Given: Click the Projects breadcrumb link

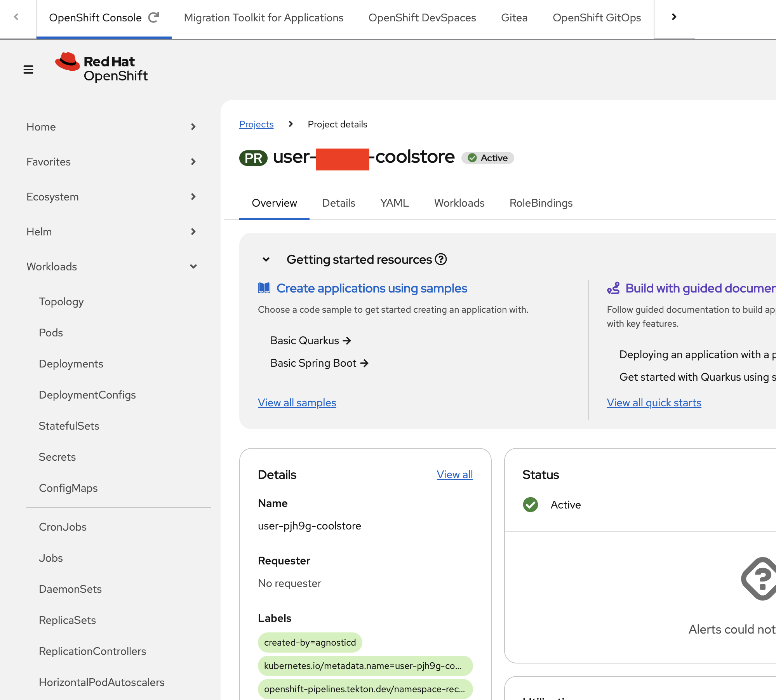Looking at the screenshot, I should [x=256, y=124].
